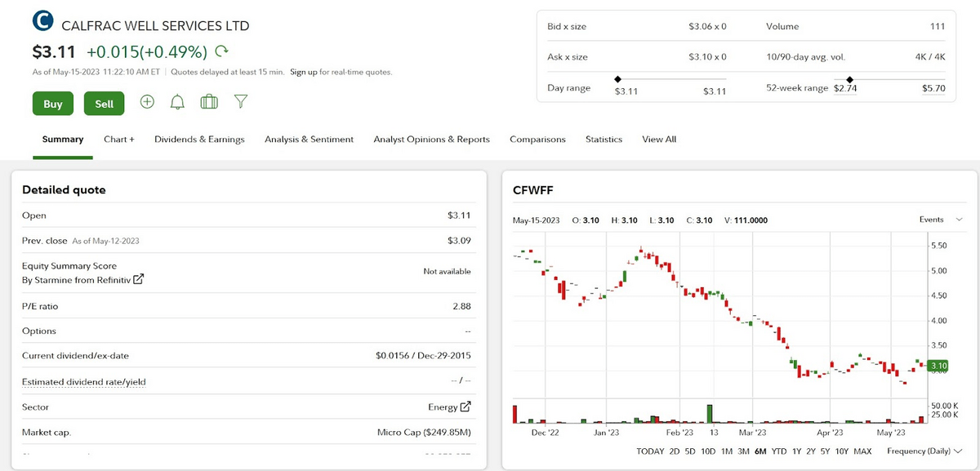
Task: Click the CFWFF ticker heading
Action: [x=533, y=191]
